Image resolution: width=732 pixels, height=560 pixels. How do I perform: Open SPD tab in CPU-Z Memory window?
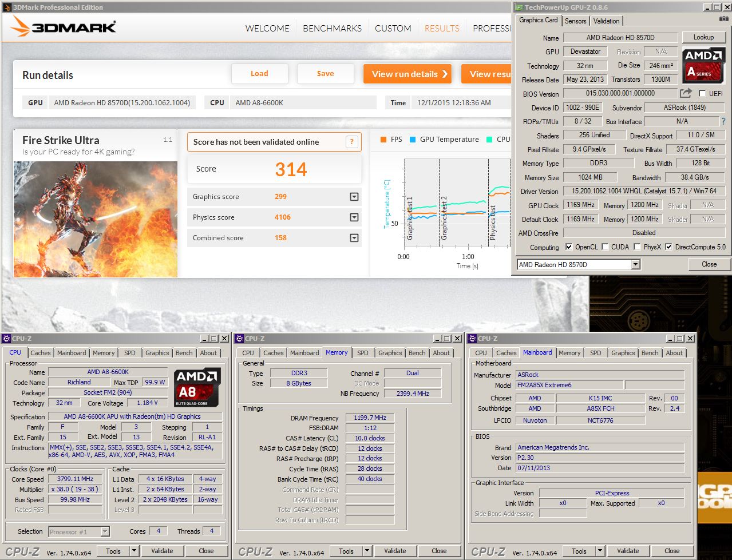(x=363, y=353)
